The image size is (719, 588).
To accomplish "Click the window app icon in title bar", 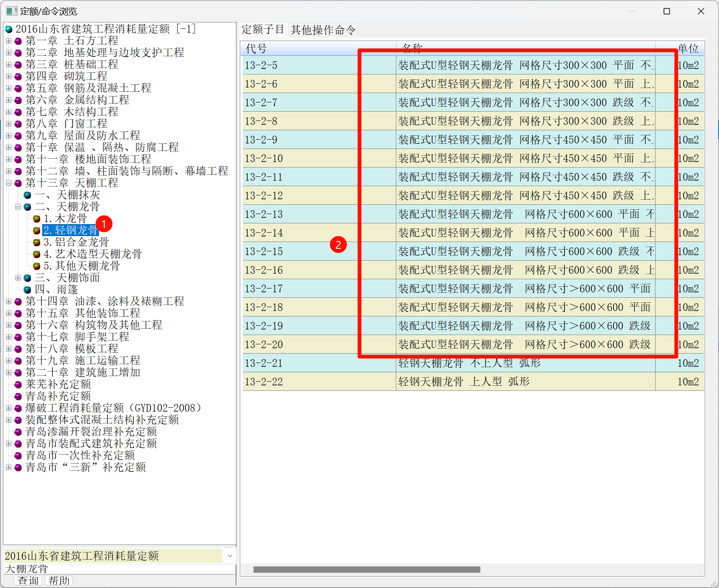I will click(12, 11).
